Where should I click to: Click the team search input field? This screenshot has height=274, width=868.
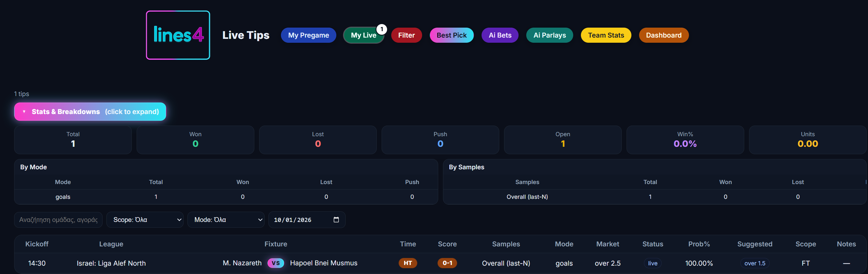58,220
